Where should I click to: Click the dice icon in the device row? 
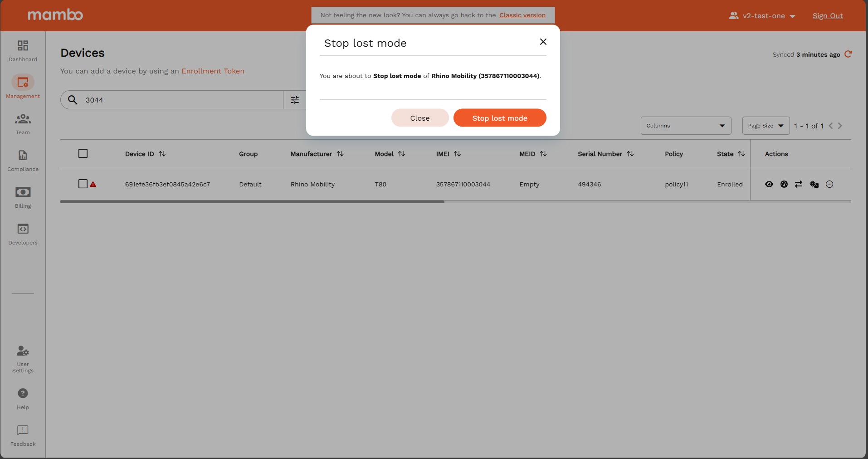click(814, 184)
